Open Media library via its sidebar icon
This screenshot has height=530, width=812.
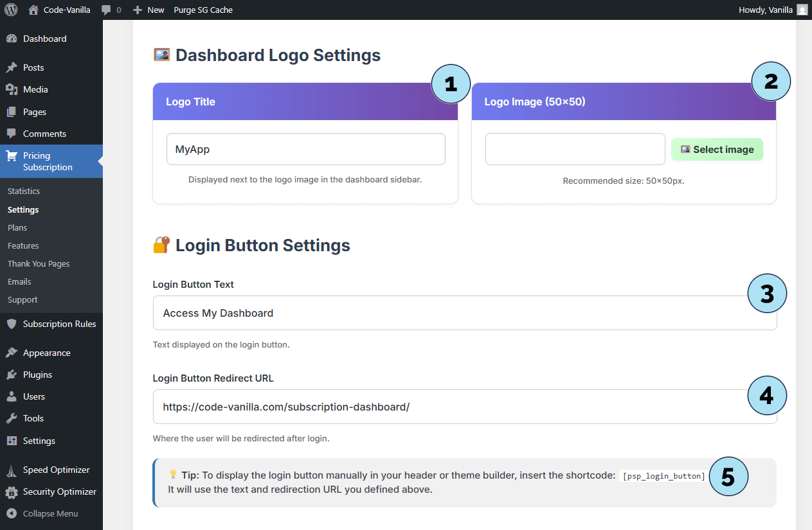(12, 89)
